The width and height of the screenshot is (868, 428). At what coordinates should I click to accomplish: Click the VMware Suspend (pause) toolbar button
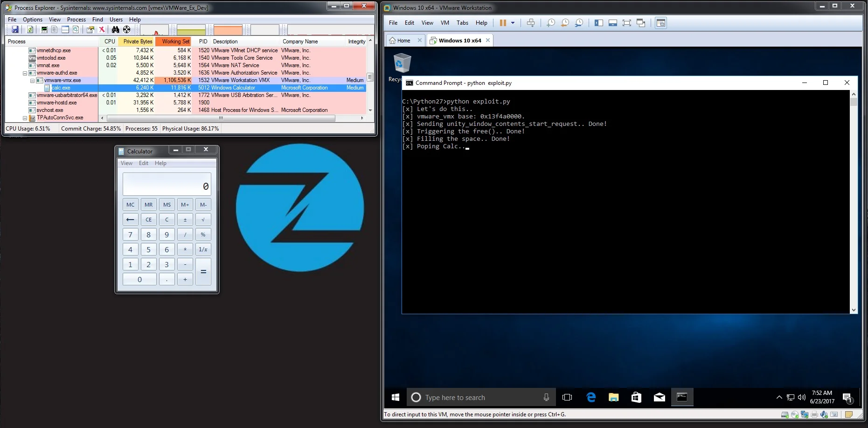(x=503, y=23)
